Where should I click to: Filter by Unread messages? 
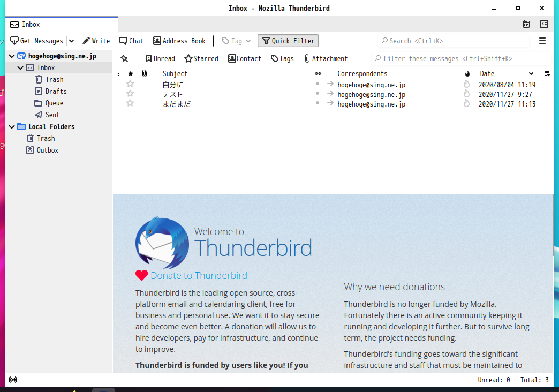click(x=161, y=58)
